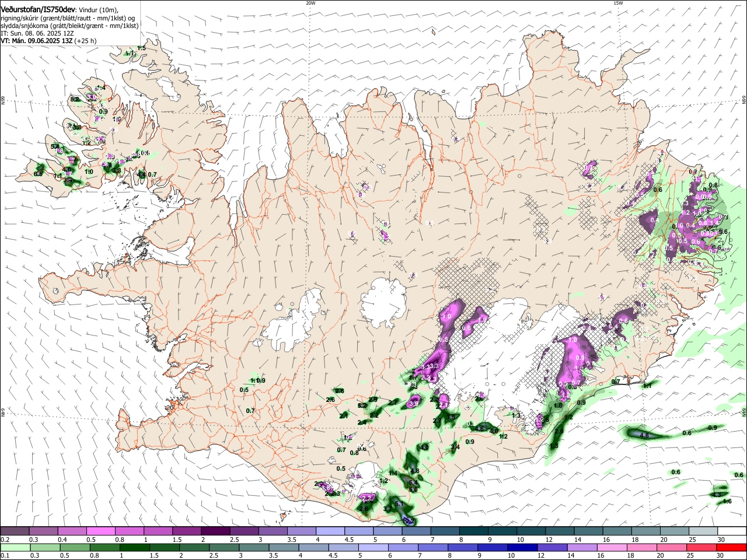Click the lower legend swatch between 5 and 6

tap(373, 547)
